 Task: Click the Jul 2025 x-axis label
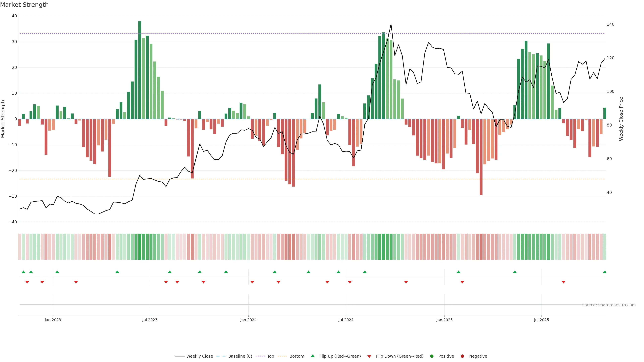coord(541,320)
